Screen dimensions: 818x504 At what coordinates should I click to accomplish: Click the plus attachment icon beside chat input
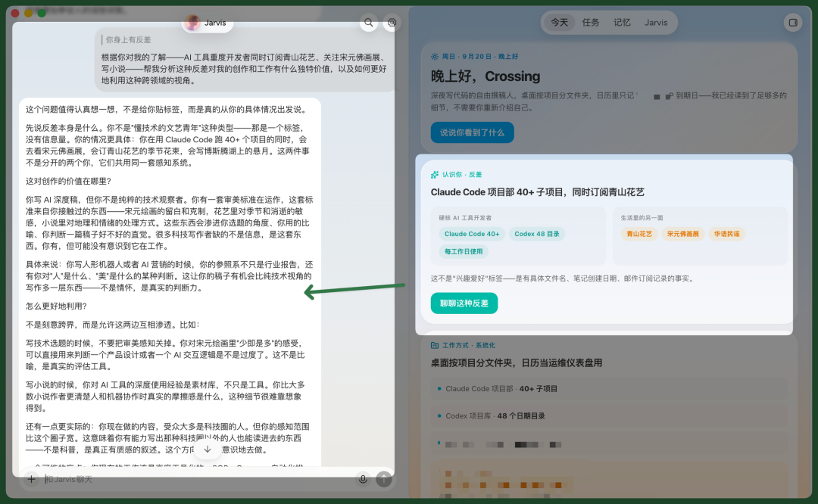coord(31,479)
